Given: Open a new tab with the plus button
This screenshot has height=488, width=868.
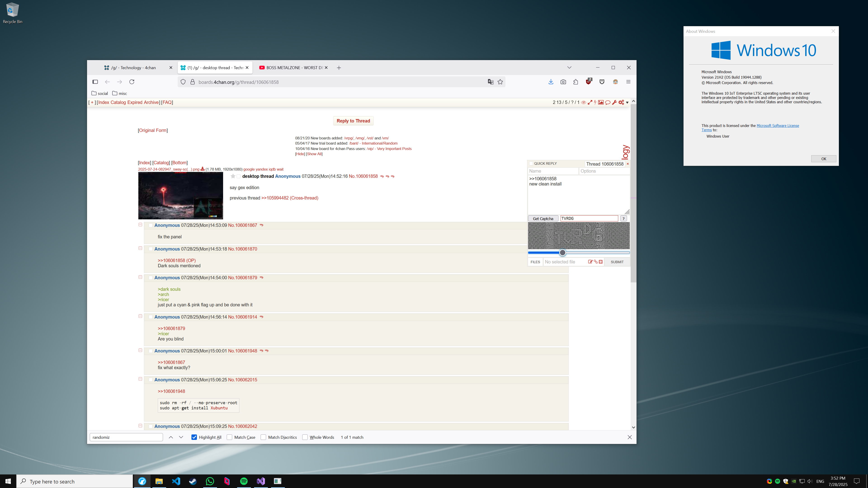Looking at the screenshot, I should [x=339, y=68].
